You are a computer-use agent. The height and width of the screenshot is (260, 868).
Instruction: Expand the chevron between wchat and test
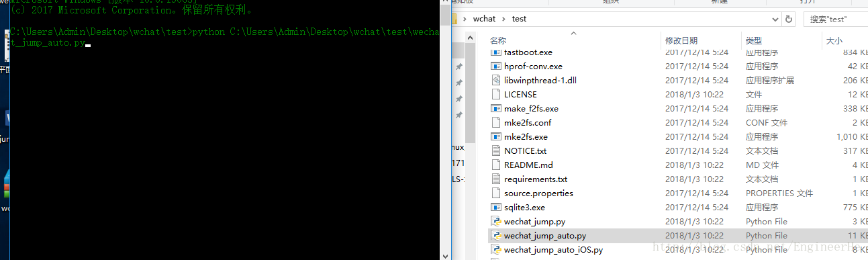(504, 19)
